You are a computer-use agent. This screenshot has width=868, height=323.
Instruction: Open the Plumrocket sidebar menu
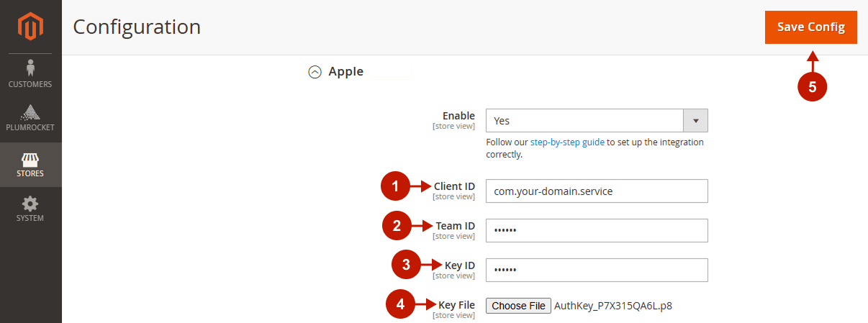coord(30,119)
